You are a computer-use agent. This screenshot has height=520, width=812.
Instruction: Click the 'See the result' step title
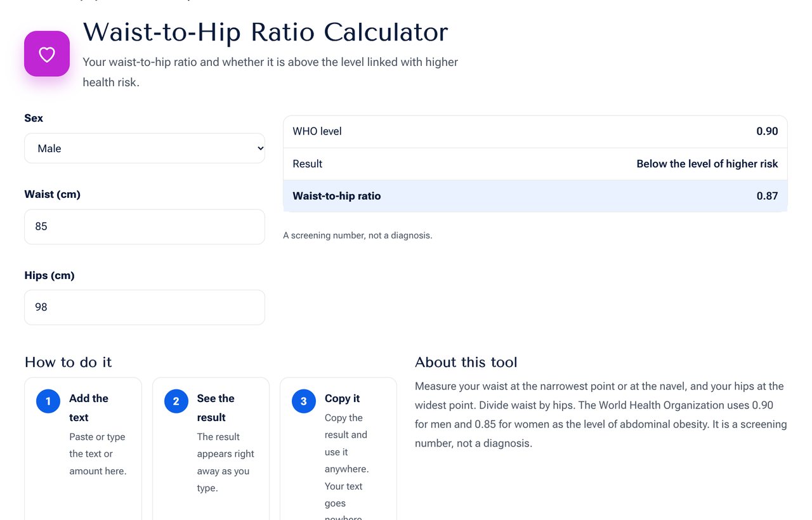tap(216, 408)
